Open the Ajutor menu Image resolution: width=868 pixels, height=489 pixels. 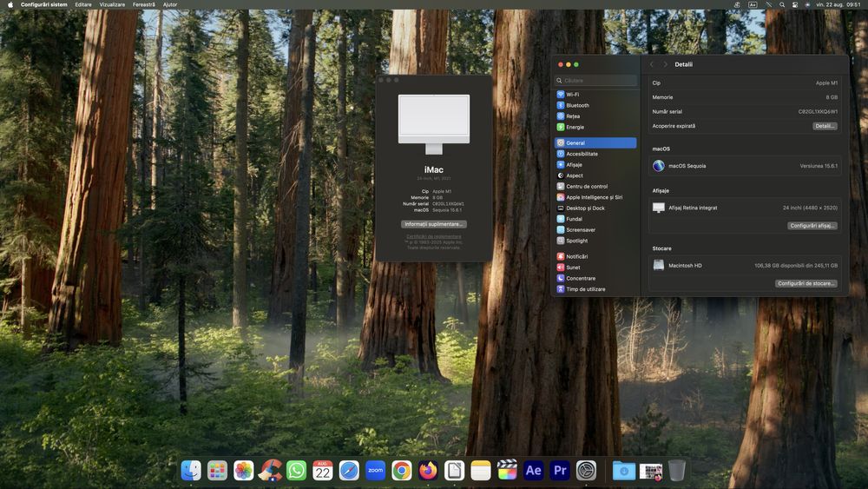coord(170,4)
